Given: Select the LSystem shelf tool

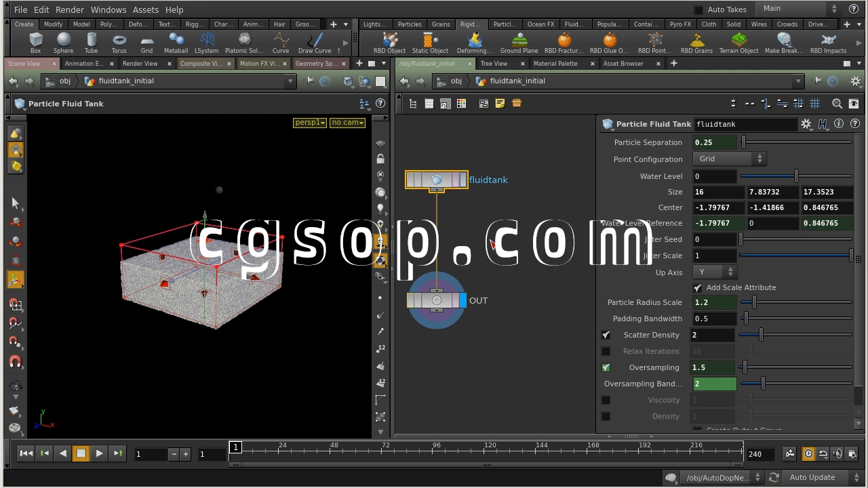Looking at the screenshot, I should point(206,43).
